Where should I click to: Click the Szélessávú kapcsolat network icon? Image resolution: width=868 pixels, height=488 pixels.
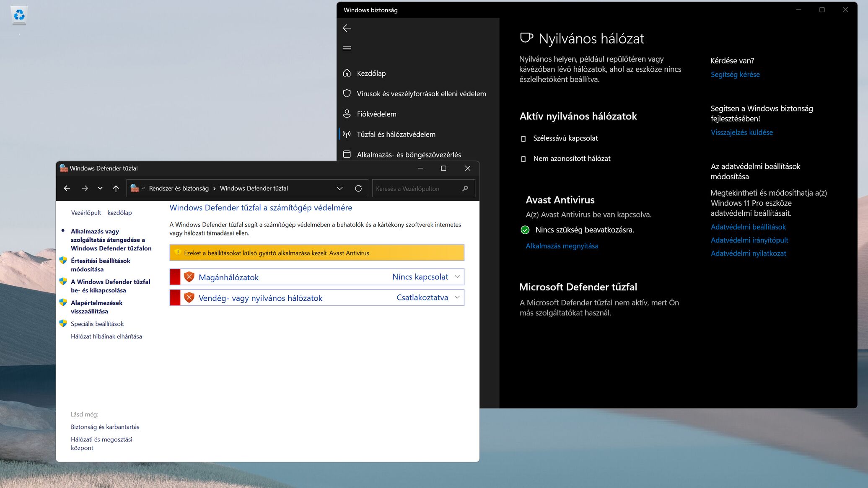tap(523, 139)
